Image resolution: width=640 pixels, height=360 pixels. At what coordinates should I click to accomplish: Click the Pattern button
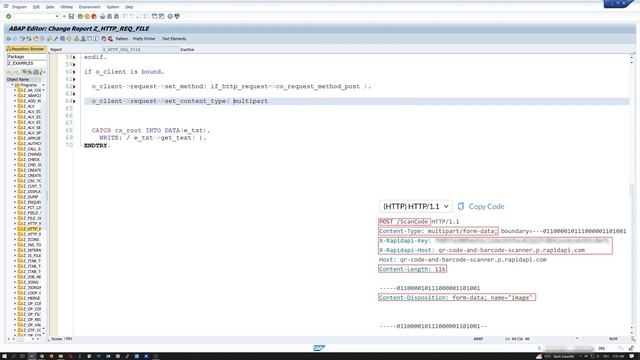pyautogui.click(x=122, y=39)
